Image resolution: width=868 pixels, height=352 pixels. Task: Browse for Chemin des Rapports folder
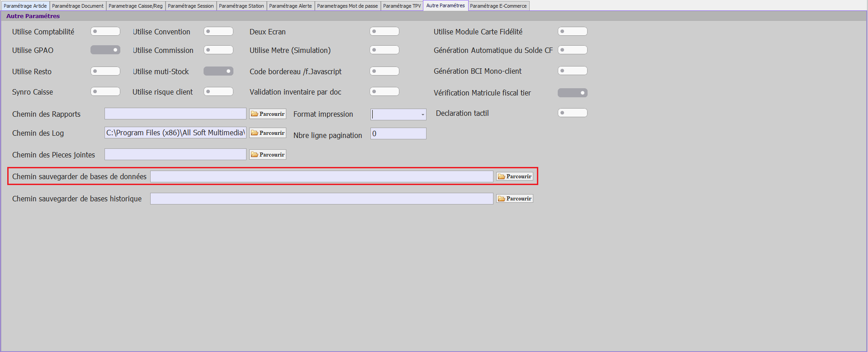pos(268,114)
